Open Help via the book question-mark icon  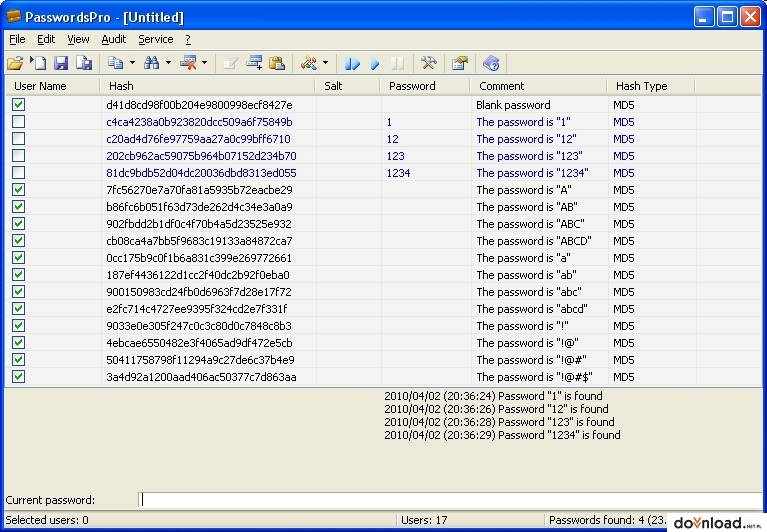[x=491, y=63]
